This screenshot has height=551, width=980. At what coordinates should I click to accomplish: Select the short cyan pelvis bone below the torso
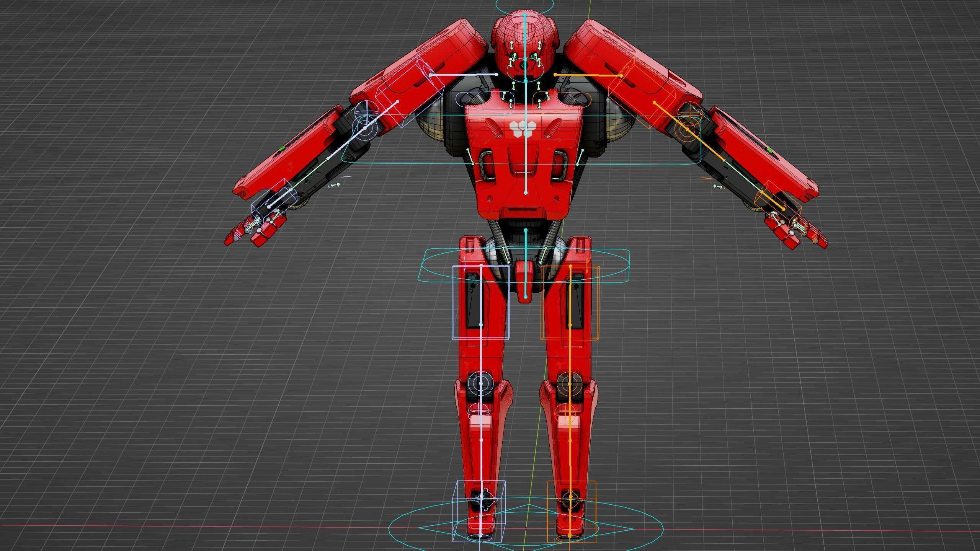(x=526, y=264)
